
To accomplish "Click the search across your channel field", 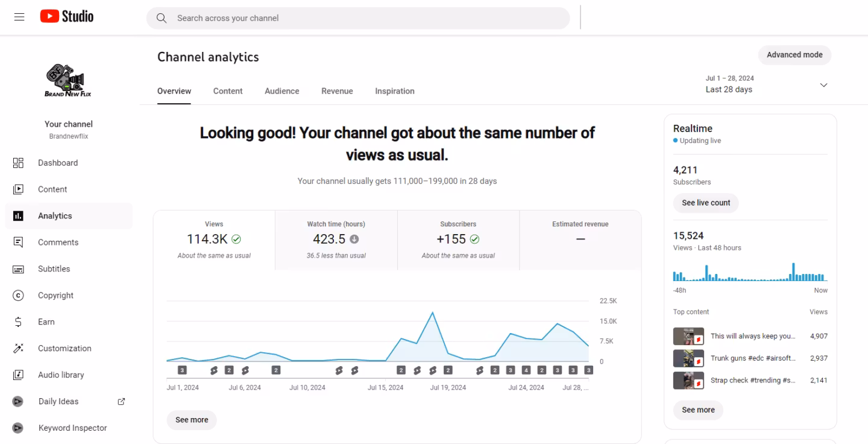I will click(x=357, y=18).
